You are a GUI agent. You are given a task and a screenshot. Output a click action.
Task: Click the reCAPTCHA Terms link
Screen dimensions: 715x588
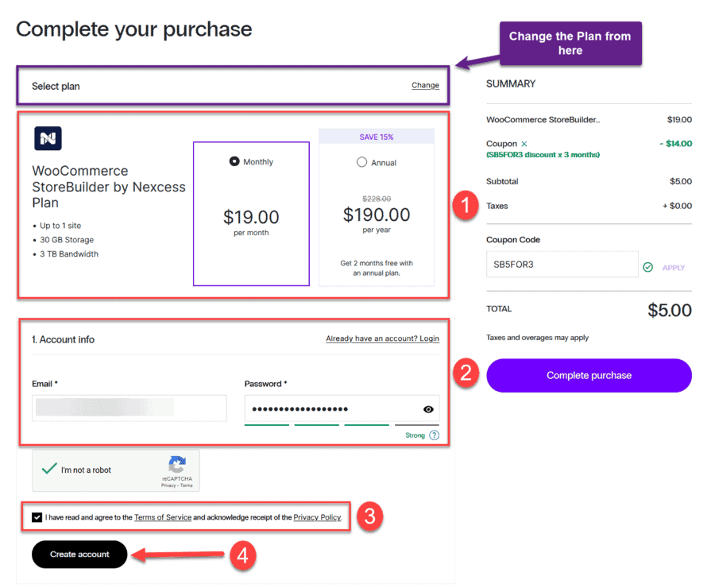coord(186,485)
